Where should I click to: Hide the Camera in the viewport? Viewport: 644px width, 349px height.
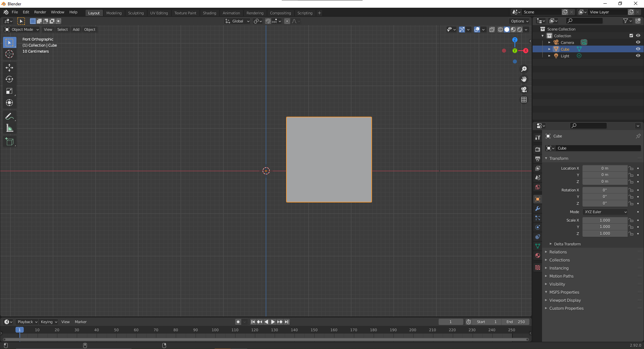(638, 42)
